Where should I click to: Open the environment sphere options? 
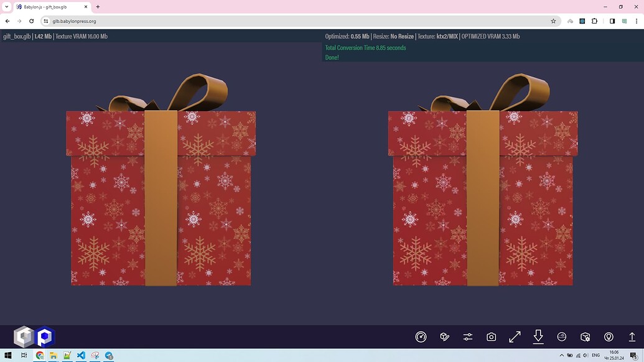(x=561, y=336)
